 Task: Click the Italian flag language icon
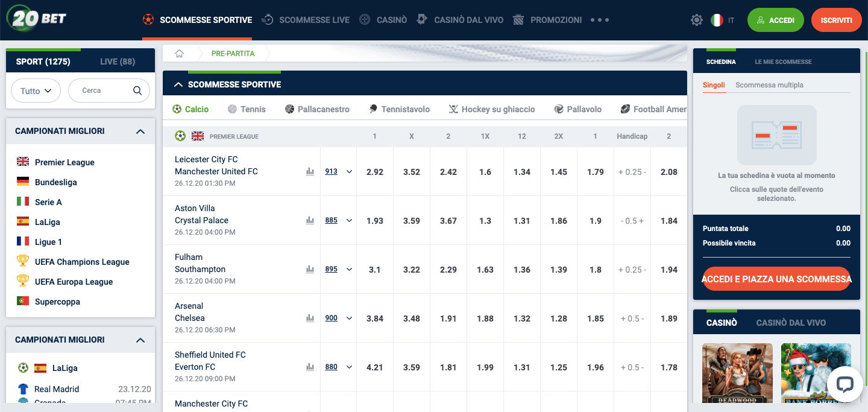[717, 20]
